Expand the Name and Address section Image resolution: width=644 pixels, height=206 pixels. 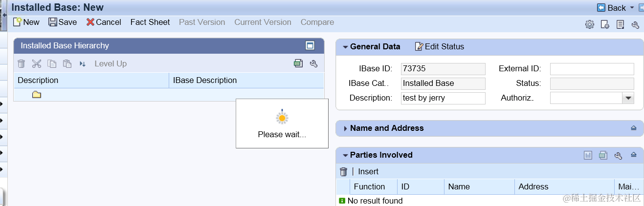tap(345, 128)
